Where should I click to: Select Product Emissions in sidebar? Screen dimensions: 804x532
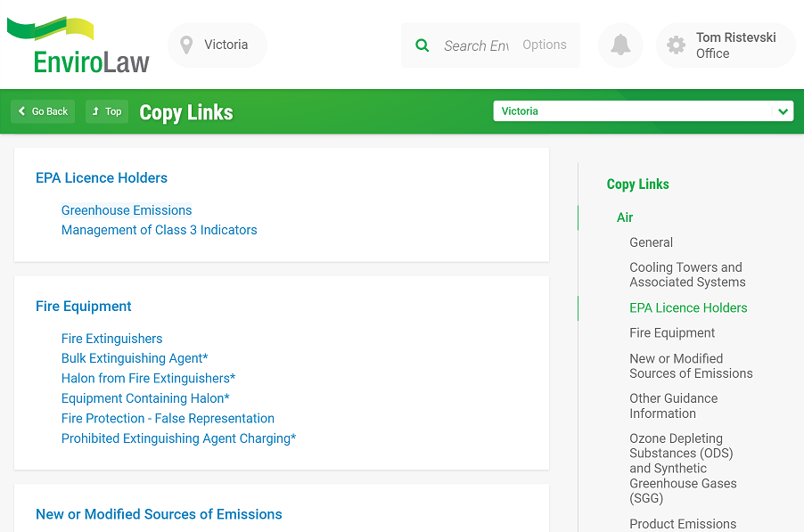[x=683, y=524]
